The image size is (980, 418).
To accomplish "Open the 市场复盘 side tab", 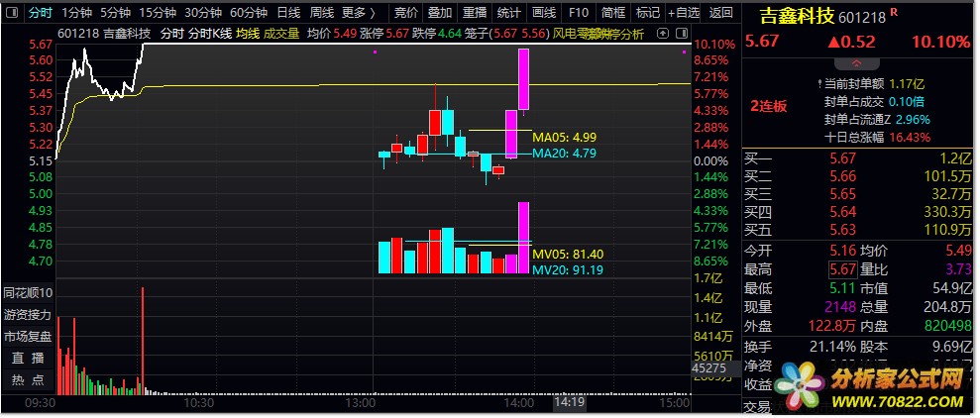I will coord(28,336).
